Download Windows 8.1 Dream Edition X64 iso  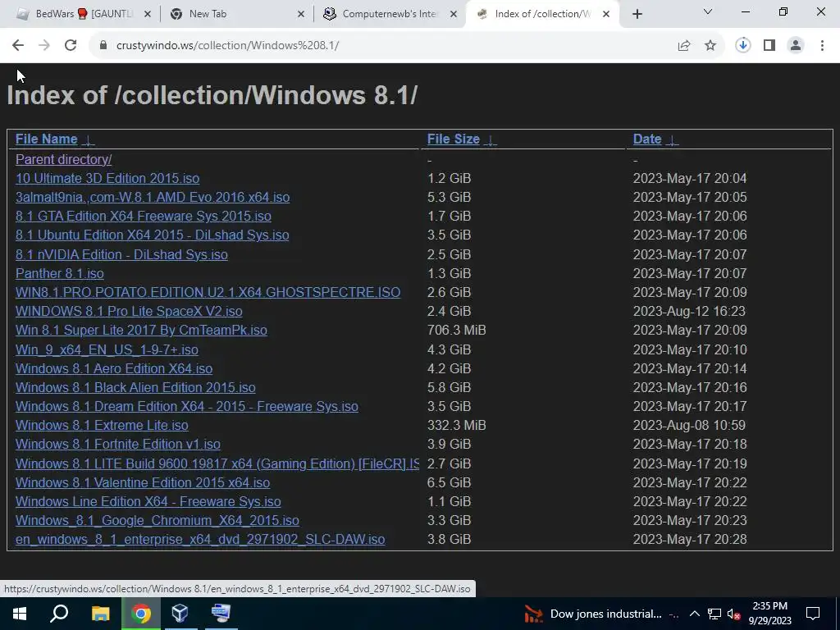point(187,407)
